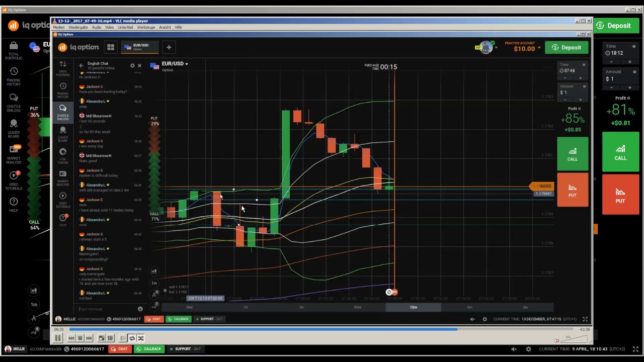Click the orange PUT button inside the video
Viewport: 644px width, 362px height.
tap(573, 190)
